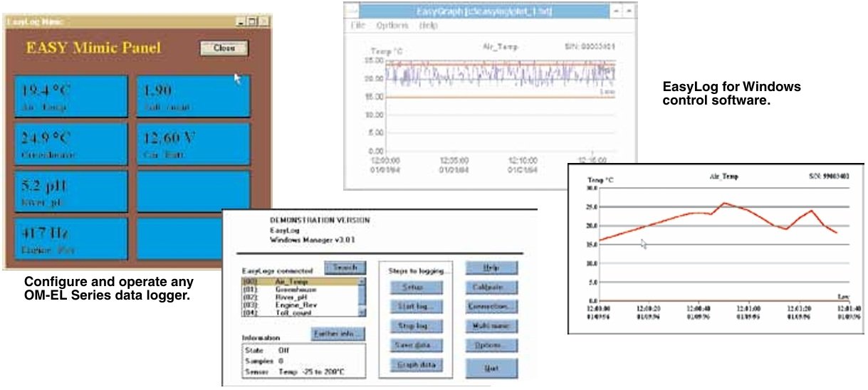Screen dimensions: 868x390
Task: Open the Help menu in EasyGraph
Action: click(429, 26)
